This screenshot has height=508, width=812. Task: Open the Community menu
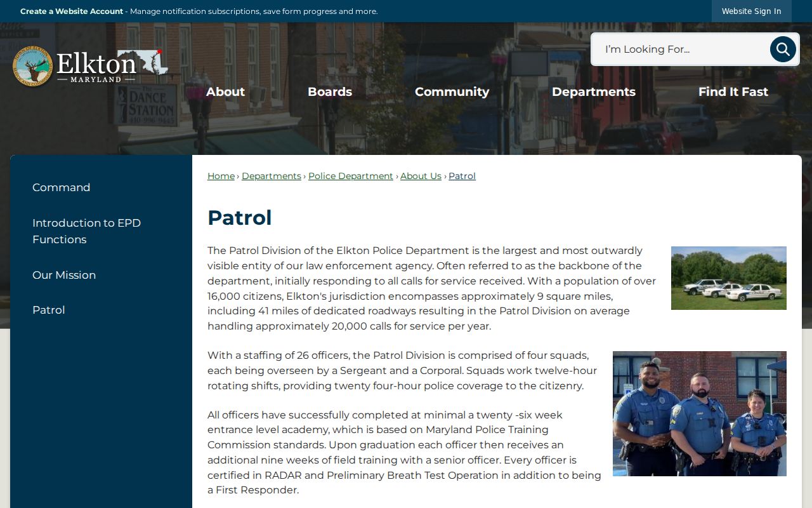452,91
